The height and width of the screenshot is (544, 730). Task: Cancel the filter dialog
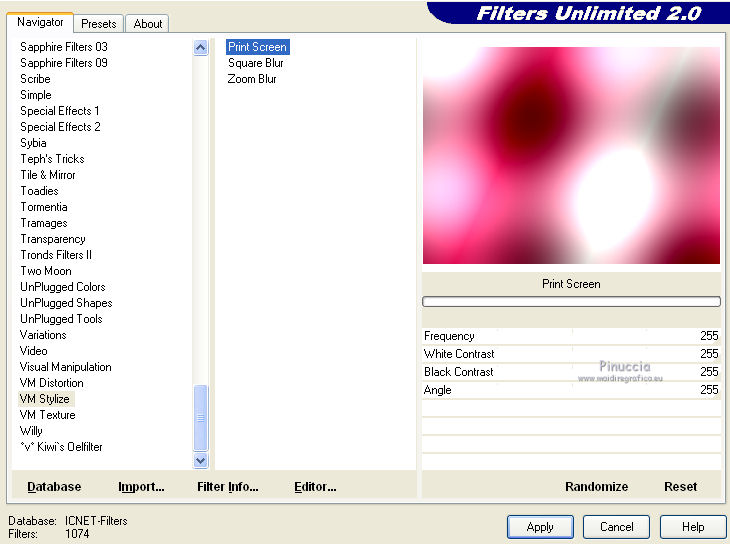(616, 527)
